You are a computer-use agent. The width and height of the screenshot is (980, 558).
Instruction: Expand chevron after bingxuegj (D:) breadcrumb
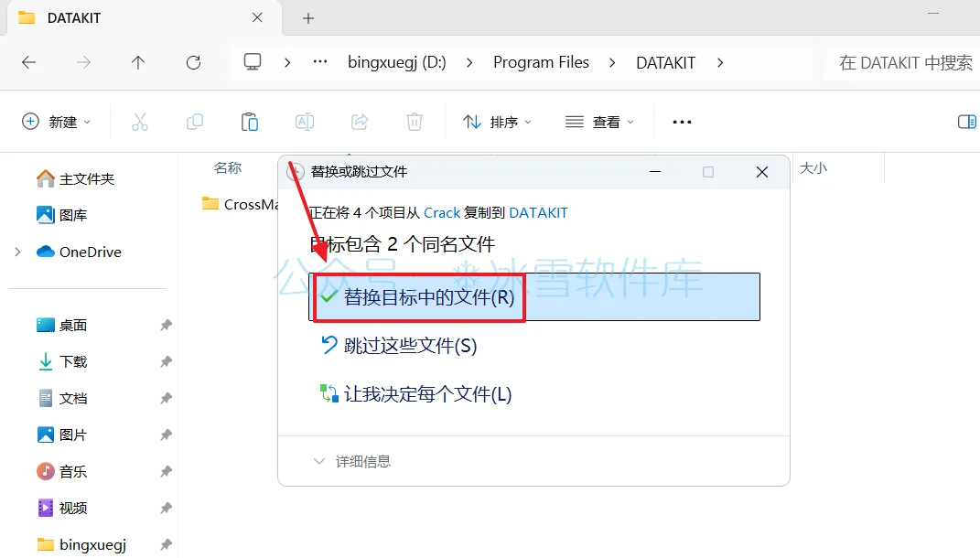tap(469, 62)
